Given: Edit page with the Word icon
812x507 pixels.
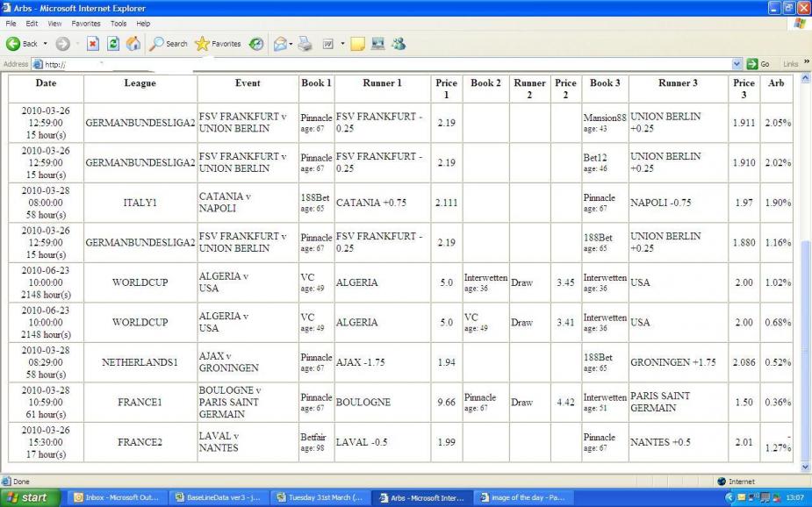Looking at the screenshot, I should point(327,44).
